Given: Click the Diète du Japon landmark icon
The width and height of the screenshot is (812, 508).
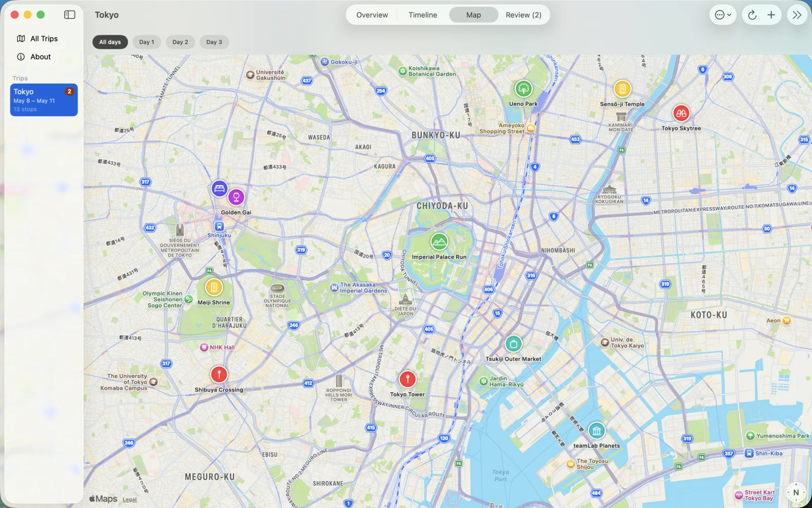Looking at the screenshot, I should tap(405, 299).
